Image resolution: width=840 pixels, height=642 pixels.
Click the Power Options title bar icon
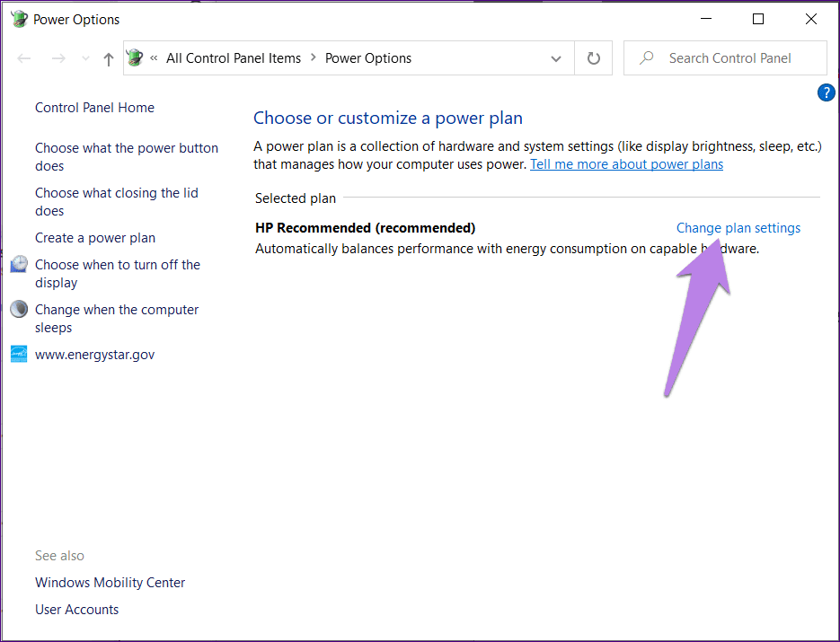(19, 19)
